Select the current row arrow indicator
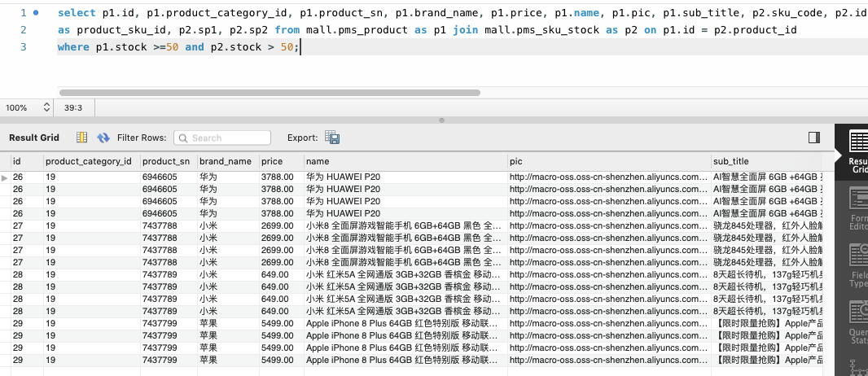The height and width of the screenshot is (376, 868). pos(5,177)
